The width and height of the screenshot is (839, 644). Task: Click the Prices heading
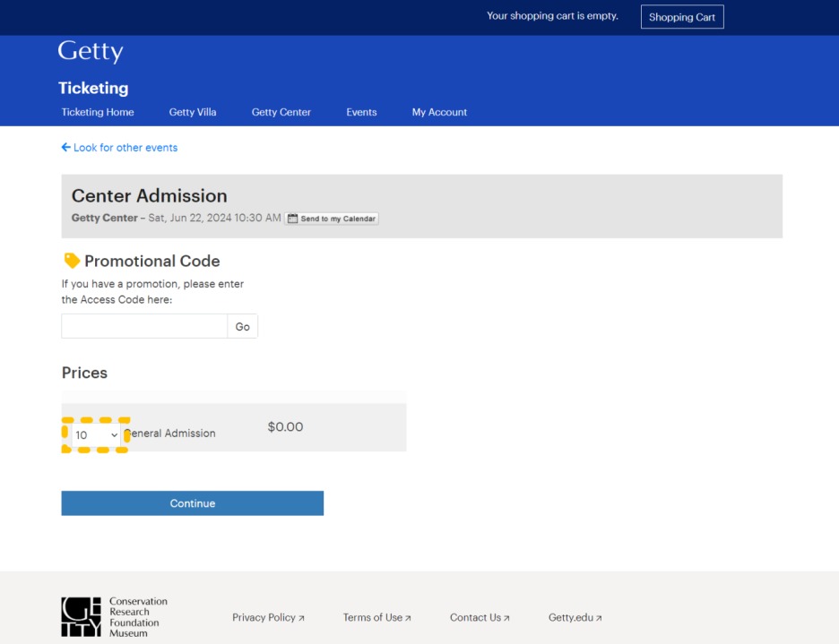84,373
